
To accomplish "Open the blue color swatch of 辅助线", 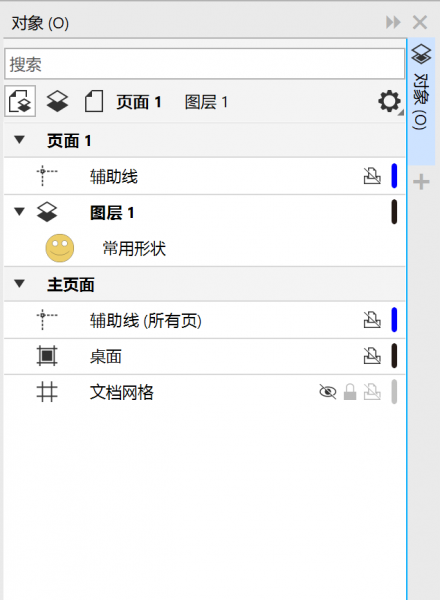I will click(x=394, y=176).
